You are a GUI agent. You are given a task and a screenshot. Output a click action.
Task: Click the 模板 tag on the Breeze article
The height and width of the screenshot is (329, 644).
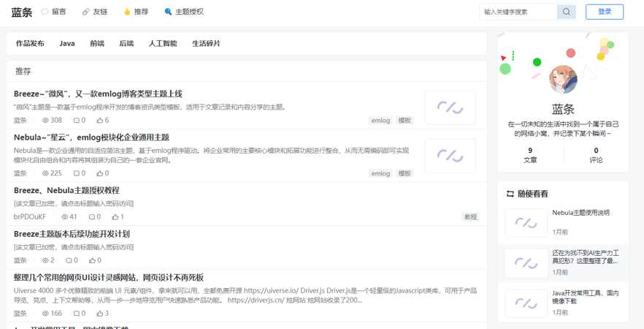pos(405,121)
